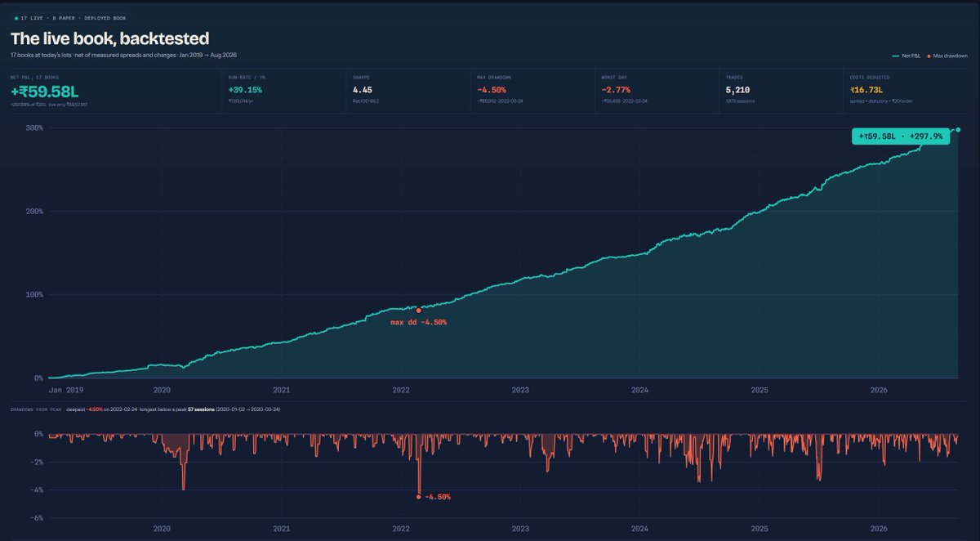Click the 'Jan 2019' axis label
This screenshot has width=980, height=541.
click(x=66, y=390)
